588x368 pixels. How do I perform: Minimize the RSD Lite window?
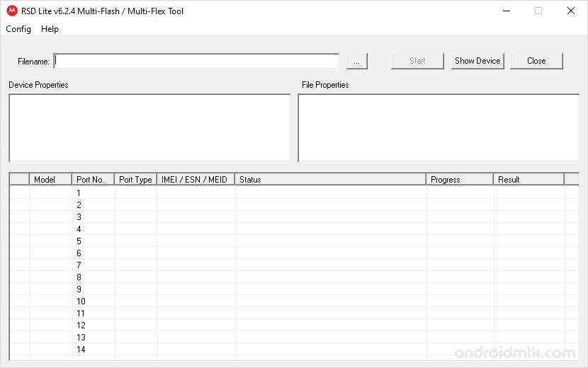tap(507, 11)
